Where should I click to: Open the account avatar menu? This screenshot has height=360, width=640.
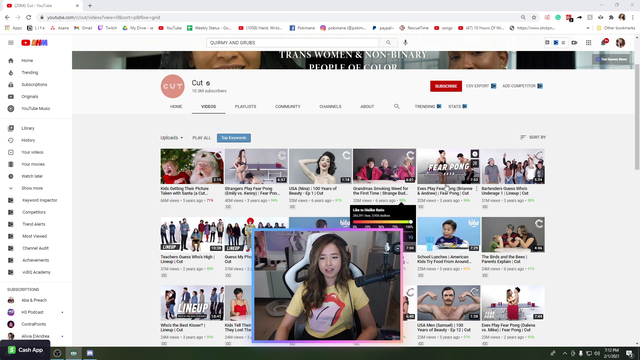620,42
